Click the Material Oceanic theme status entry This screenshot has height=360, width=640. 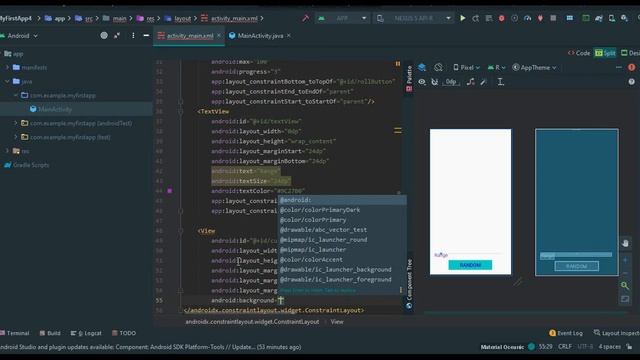tap(502, 347)
